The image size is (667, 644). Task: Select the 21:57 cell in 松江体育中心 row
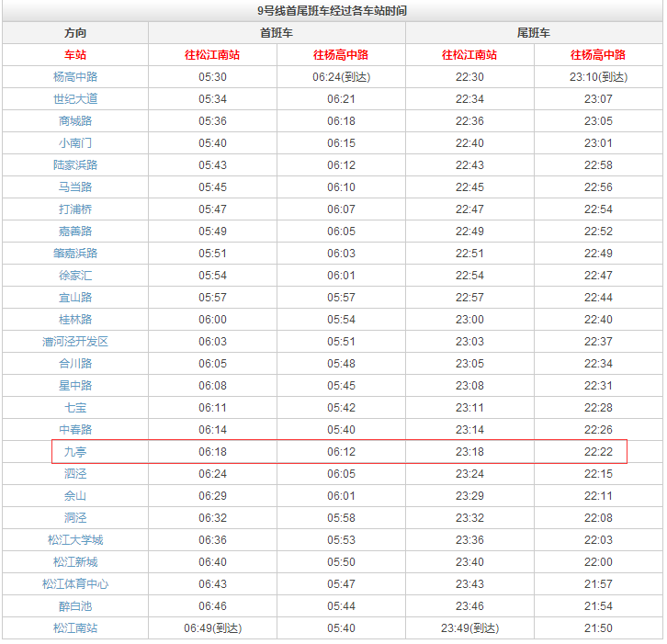coord(598,584)
